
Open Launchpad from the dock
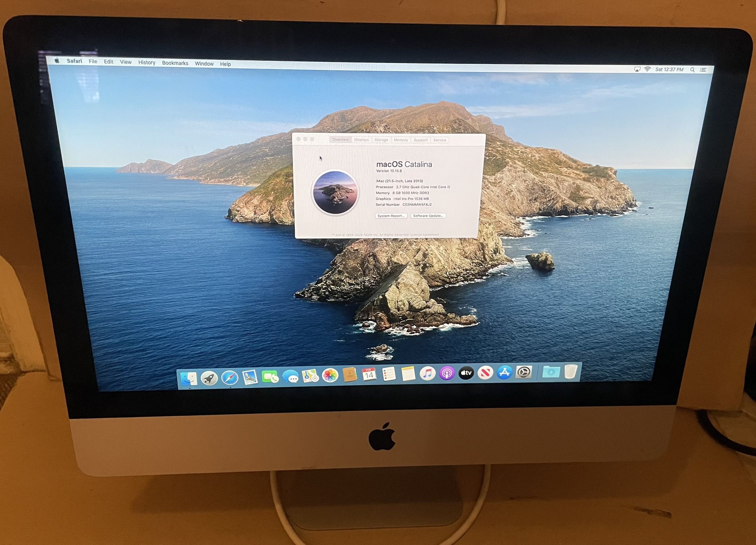[x=209, y=378]
